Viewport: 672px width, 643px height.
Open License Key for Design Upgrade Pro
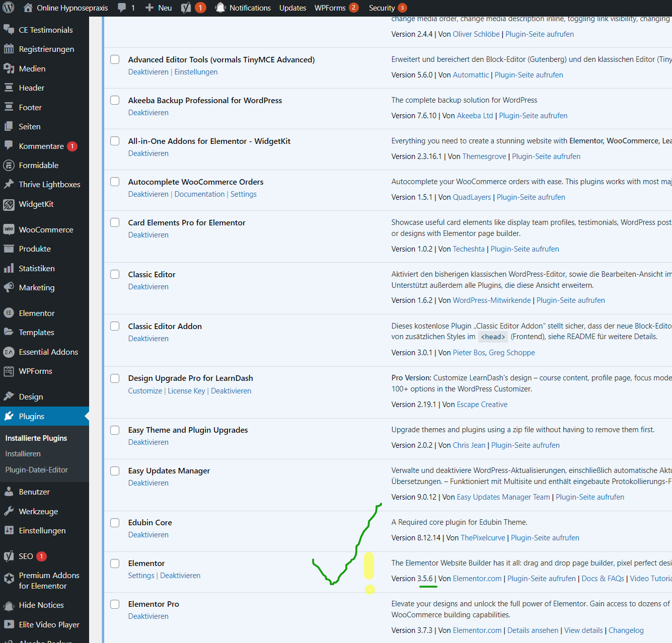[186, 391]
